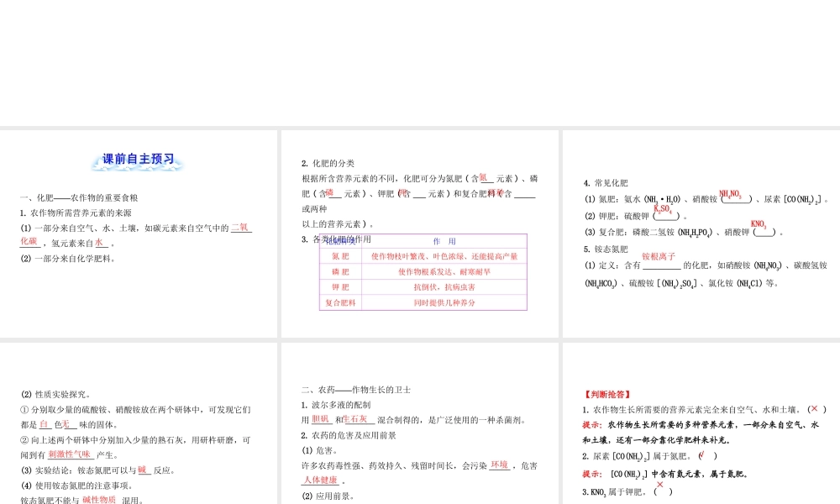
Task: Click the cell 同时提供几种养分
Action: coord(444,302)
